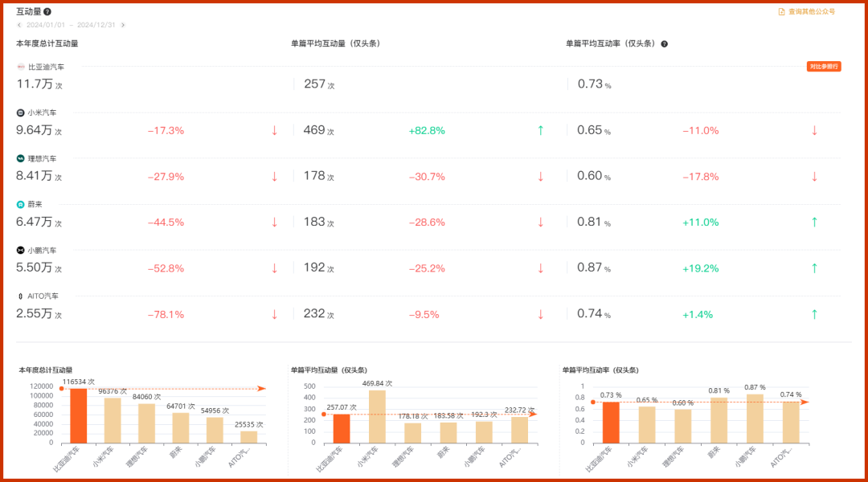Click the orange 116534 bar for 比亚迪汽车
This screenshot has width=868, height=482.
pos(78,415)
